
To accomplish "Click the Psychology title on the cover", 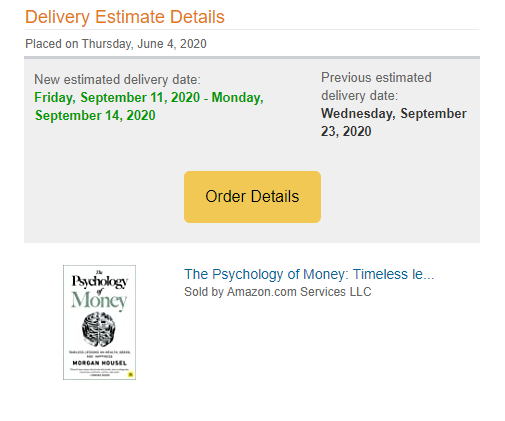I will [x=100, y=282].
